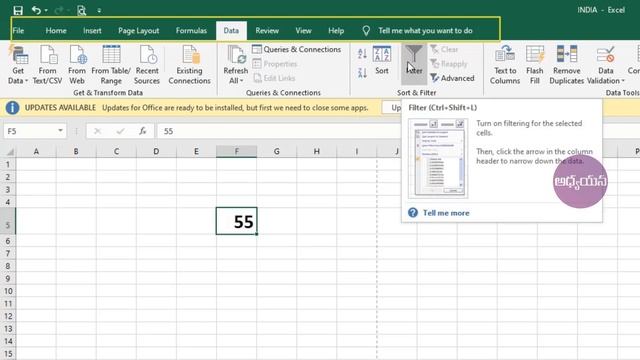
Task: Click the updates available info icon
Action: click(x=12, y=108)
